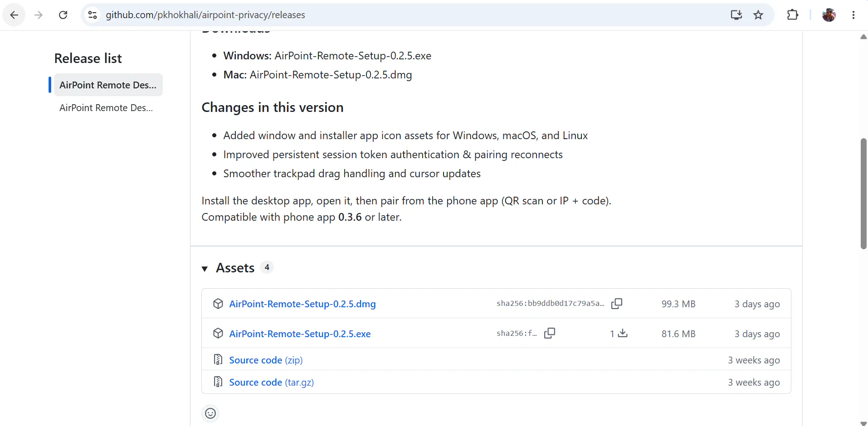Copy sha256 hash of the dmg asset
The width and height of the screenshot is (868, 426).
(x=617, y=304)
